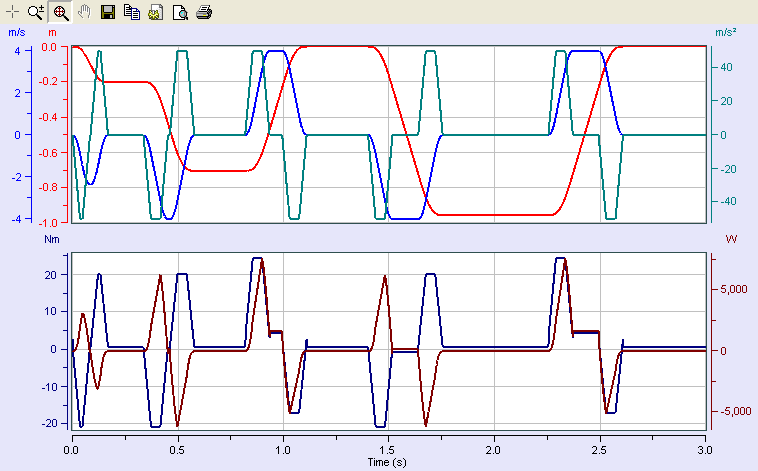Click the blue m/s axis label
Screen dimensions: 758x471
(x=17, y=33)
